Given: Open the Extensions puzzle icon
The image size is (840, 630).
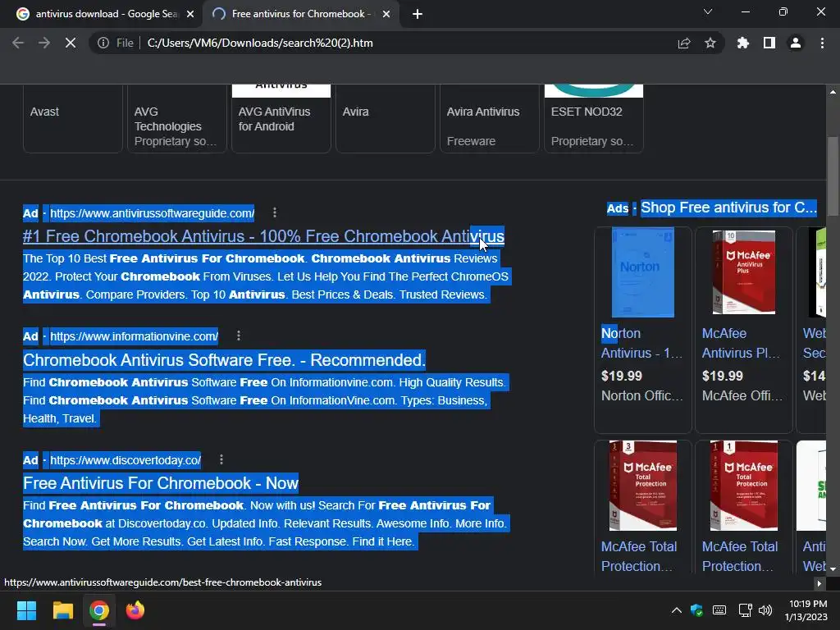Looking at the screenshot, I should click(x=742, y=43).
